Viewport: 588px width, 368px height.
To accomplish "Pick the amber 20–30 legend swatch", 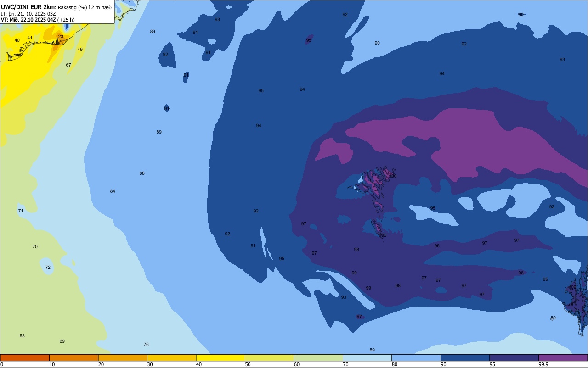I will (123, 357).
